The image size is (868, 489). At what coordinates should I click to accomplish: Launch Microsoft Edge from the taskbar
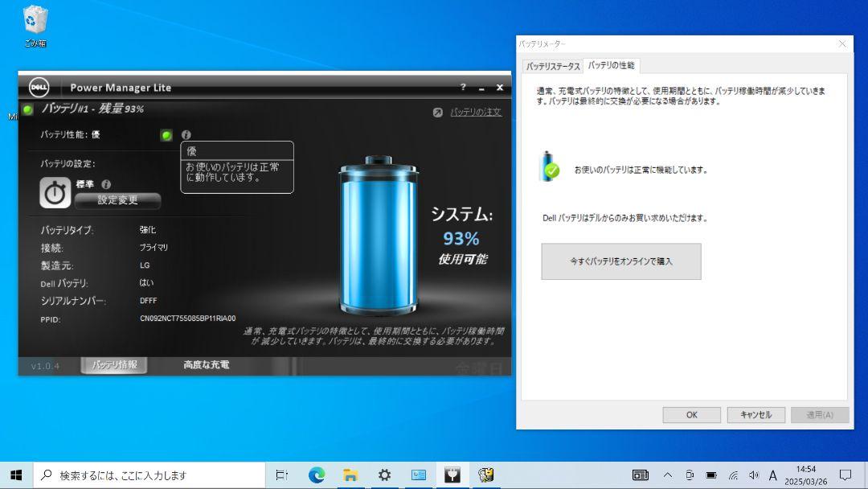(317, 475)
